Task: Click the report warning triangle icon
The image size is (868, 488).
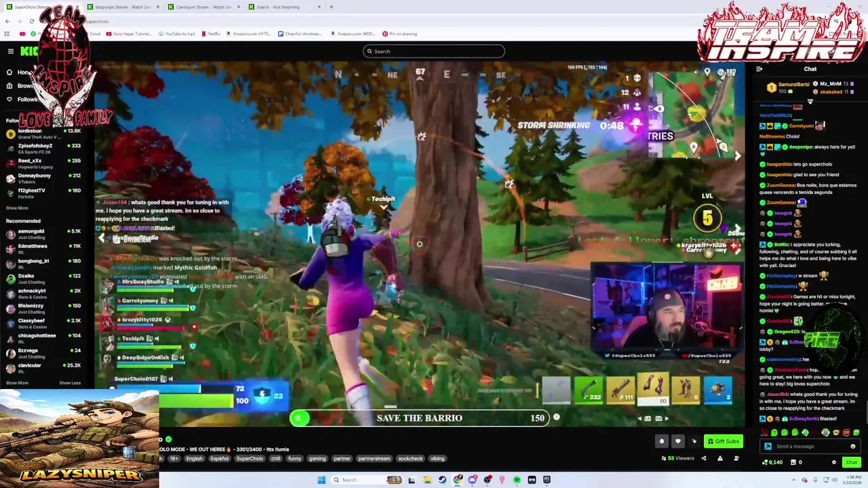Action: click(719, 458)
